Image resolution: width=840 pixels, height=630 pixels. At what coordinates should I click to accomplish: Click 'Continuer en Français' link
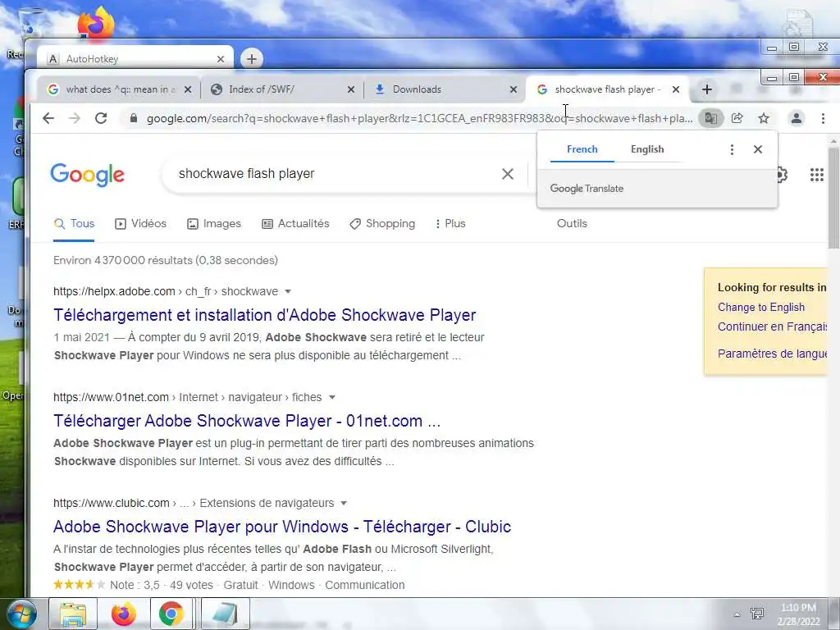[772, 326]
